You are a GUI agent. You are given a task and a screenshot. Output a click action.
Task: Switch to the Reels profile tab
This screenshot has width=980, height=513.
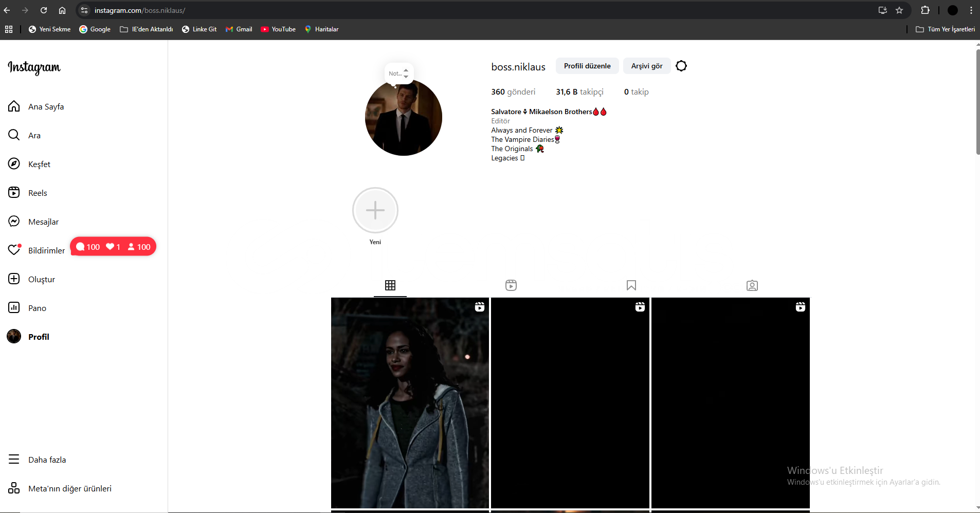tap(511, 285)
